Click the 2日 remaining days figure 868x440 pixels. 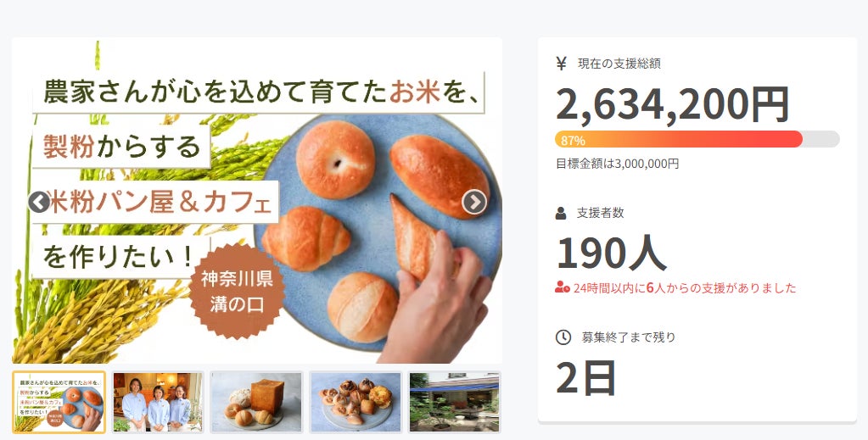[585, 378]
